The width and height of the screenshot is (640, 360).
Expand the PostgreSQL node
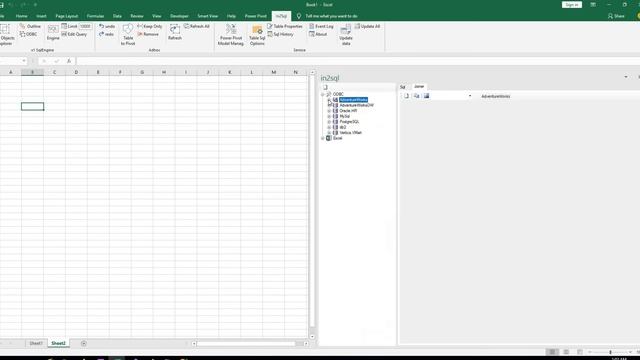coord(329,122)
